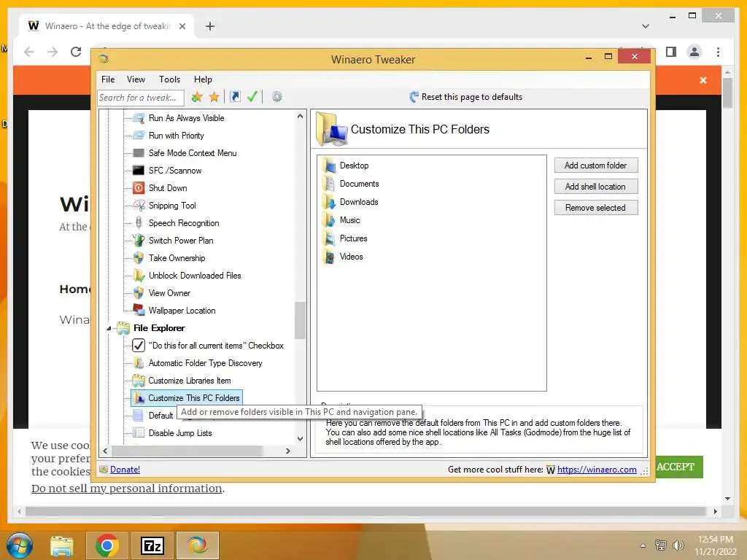Click the Downloads folder icon in list

[x=329, y=202]
